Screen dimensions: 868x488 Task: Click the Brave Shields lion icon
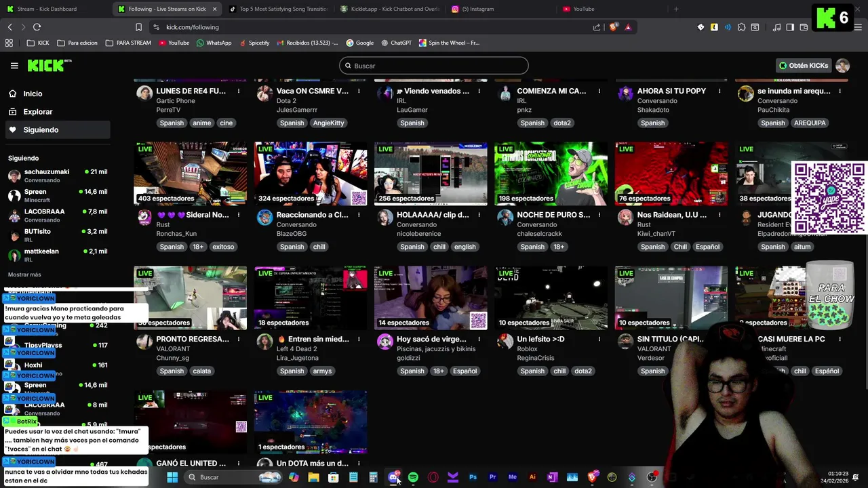(614, 27)
